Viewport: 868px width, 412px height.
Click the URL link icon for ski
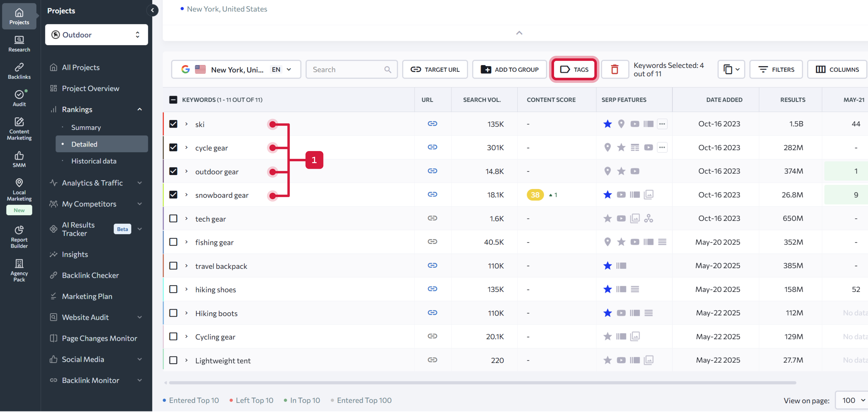(432, 124)
